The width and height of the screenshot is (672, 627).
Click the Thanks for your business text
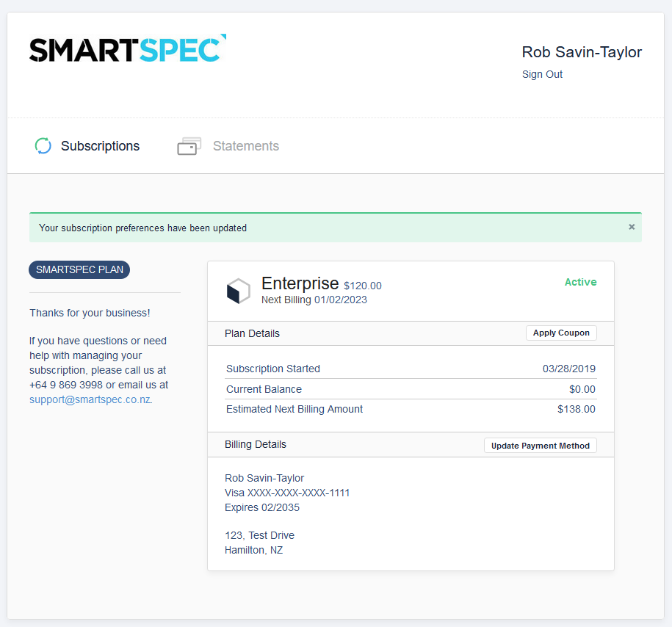tap(90, 313)
